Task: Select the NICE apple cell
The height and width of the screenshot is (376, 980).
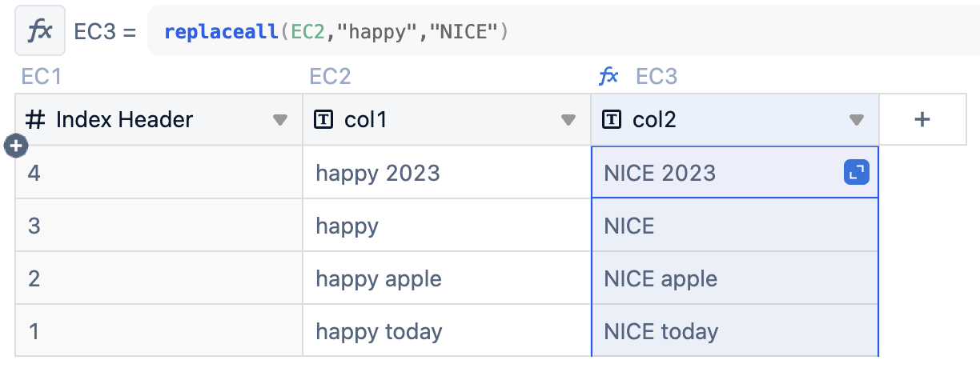Action: click(x=735, y=278)
